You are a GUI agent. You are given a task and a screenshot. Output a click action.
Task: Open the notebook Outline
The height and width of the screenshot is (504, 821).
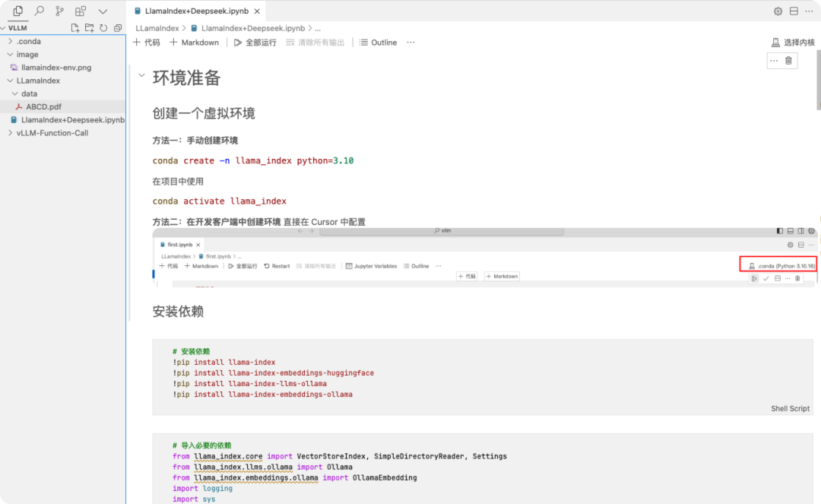[x=378, y=43]
